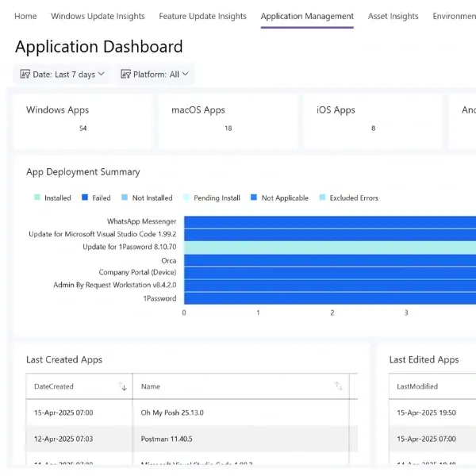The width and height of the screenshot is (476, 476).
Task: Switch to Windows Update Insights tab
Action: [98, 16]
